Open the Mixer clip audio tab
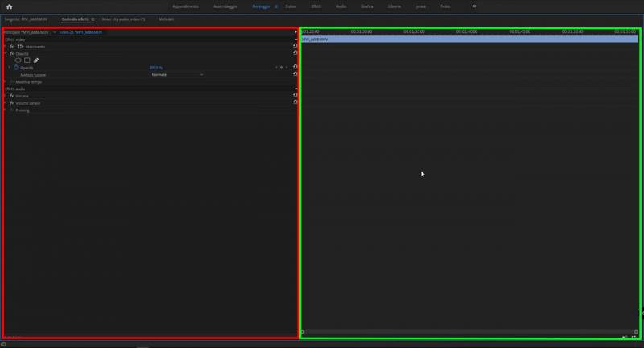 click(x=123, y=19)
